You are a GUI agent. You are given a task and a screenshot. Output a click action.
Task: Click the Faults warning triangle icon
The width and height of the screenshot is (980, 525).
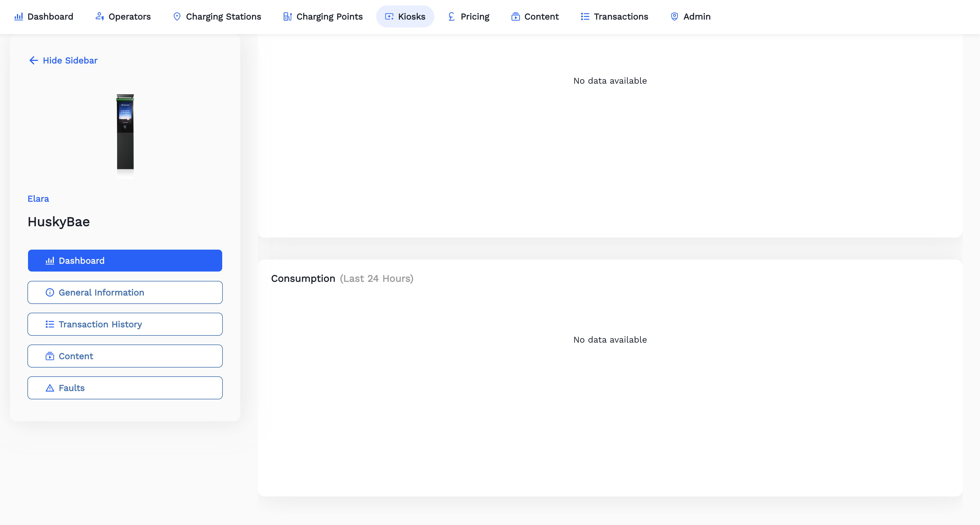pyautogui.click(x=50, y=388)
